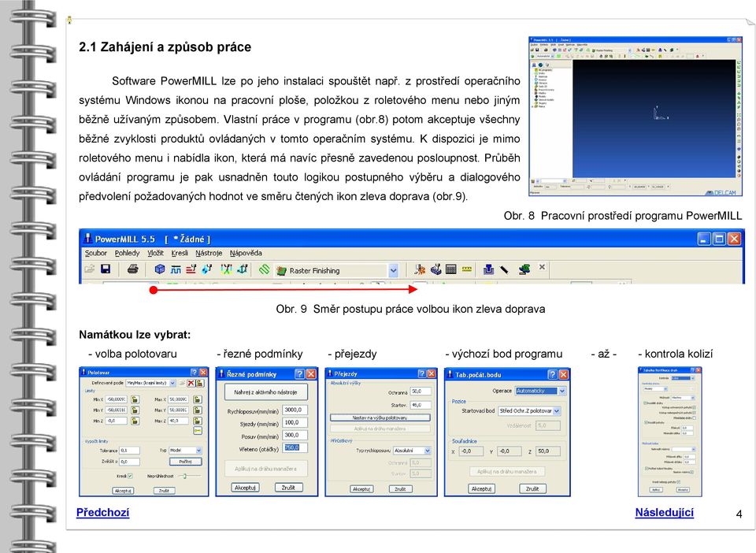The image size is (756, 553).
Task: Click the Obr. 8 PowerMILL workspace thumbnail
Action: click(636, 116)
